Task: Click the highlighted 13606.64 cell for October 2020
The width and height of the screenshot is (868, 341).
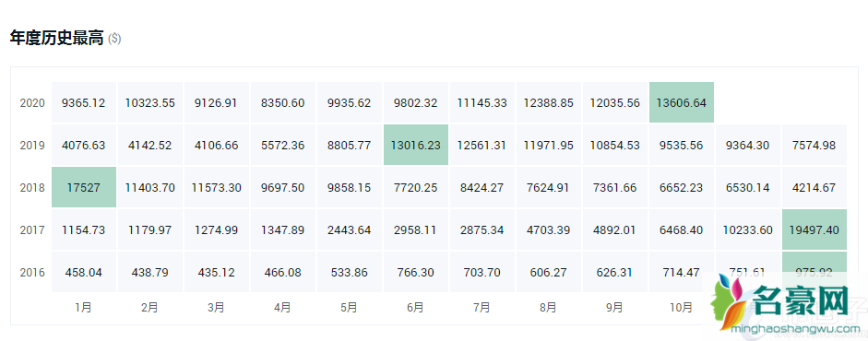Action: pos(682,103)
